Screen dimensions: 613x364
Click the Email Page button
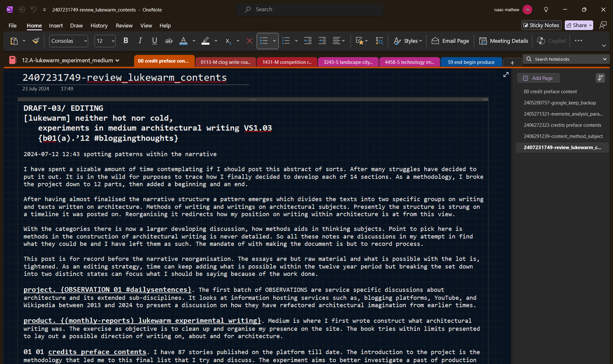coord(450,41)
